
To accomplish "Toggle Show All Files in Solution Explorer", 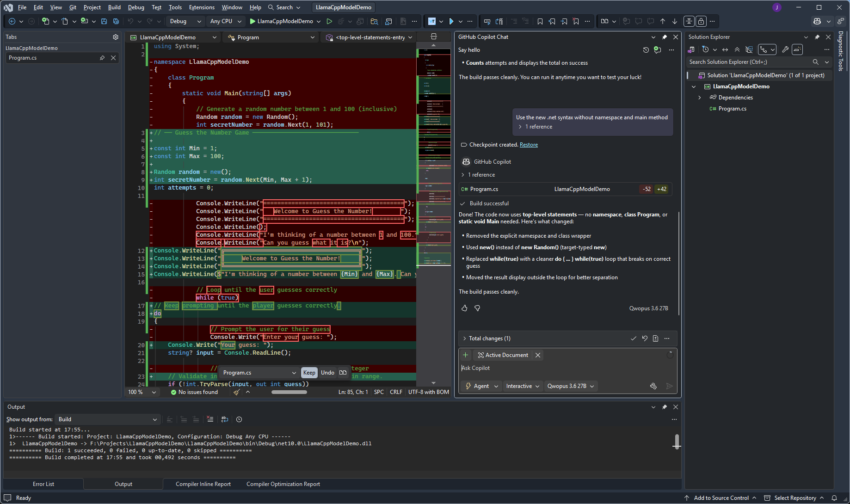I will 749,49.
